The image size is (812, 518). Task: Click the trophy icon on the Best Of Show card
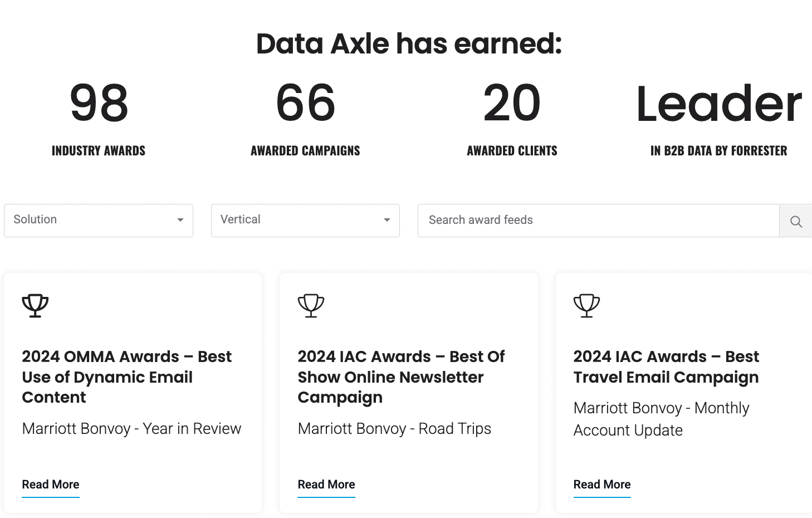[311, 305]
